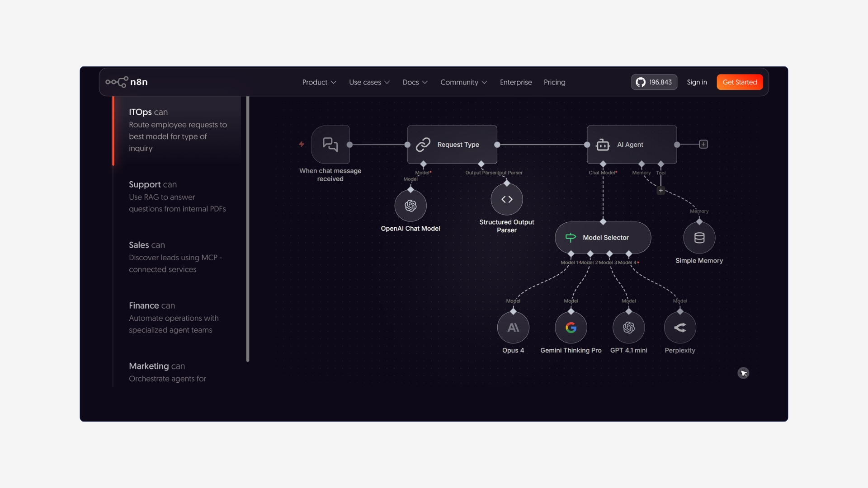868x488 pixels.
Task: Click the Perplexity model node
Action: pyautogui.click(x=680, y=328)
